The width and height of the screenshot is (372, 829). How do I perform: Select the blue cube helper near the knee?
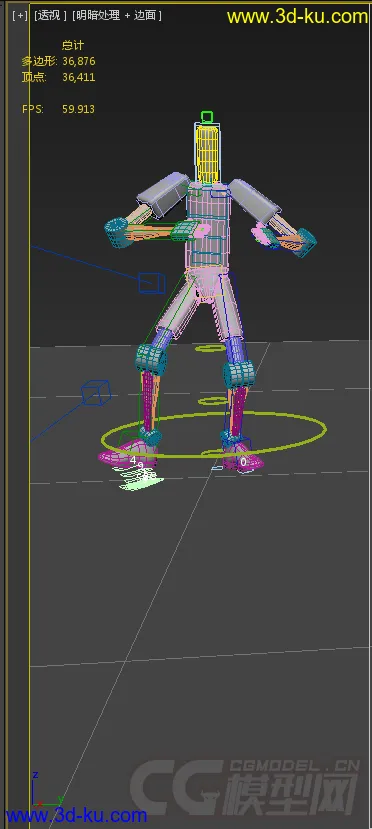96,393
